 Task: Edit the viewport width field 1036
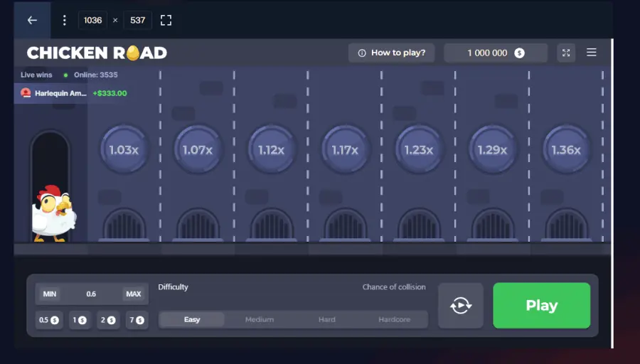93,20
